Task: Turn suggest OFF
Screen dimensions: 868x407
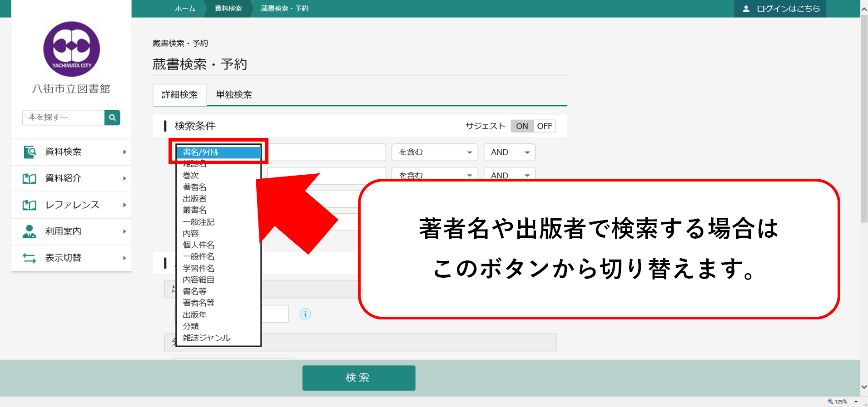Action: [544, 126]
